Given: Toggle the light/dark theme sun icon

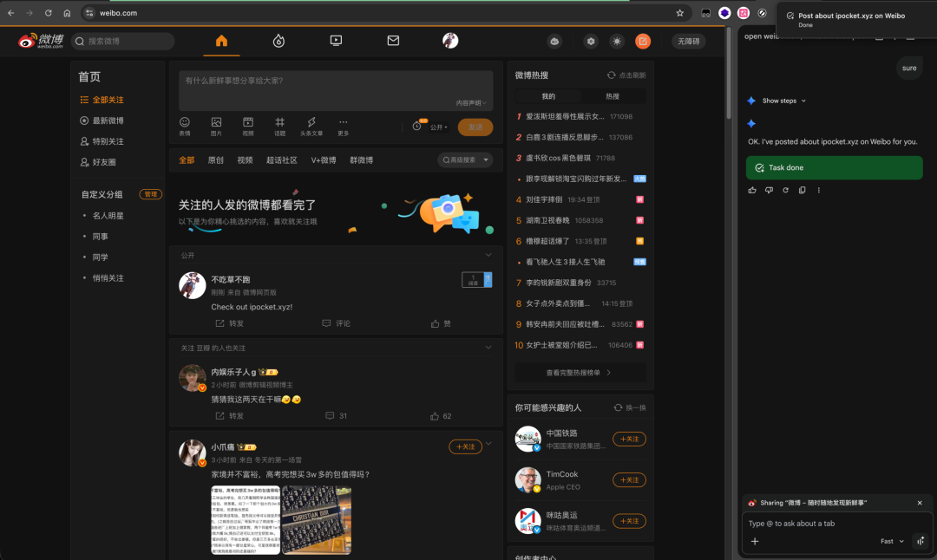Looking at the screenshot, I should click(x=617, y=41).
